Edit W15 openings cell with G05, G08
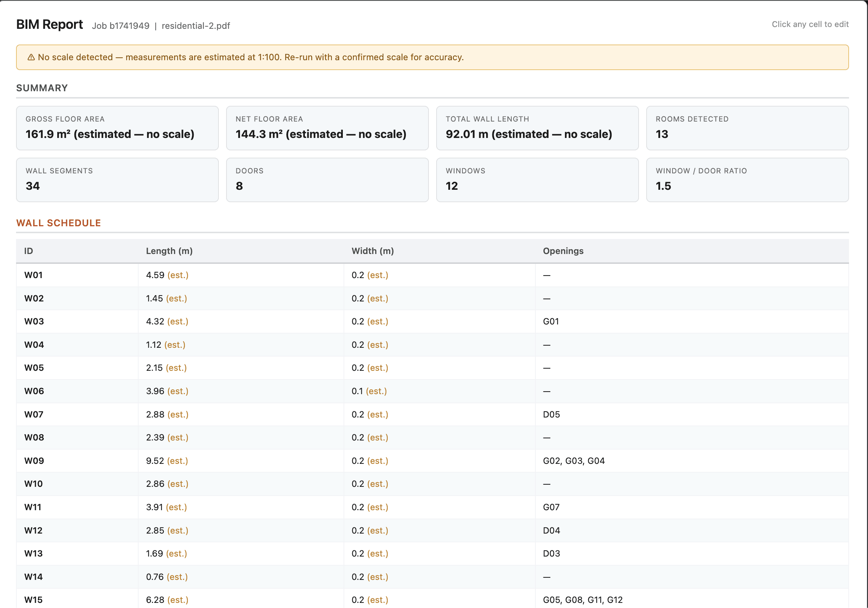Image resolution: width=868 pixels, height=608 pixels. click(582, 600)
